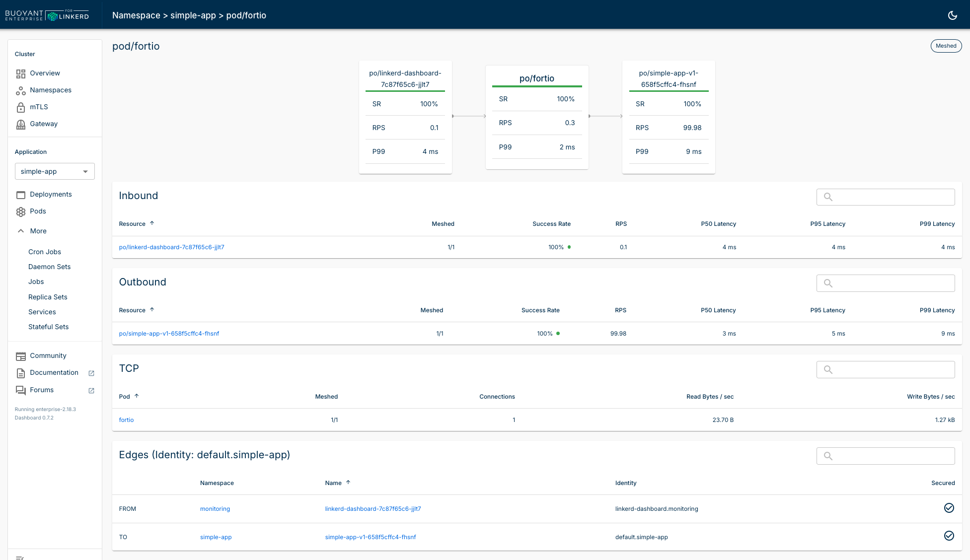The image size is (970, 560).
Task: Click the Namespaces icon in sidebar
Action: click(21, 90)
